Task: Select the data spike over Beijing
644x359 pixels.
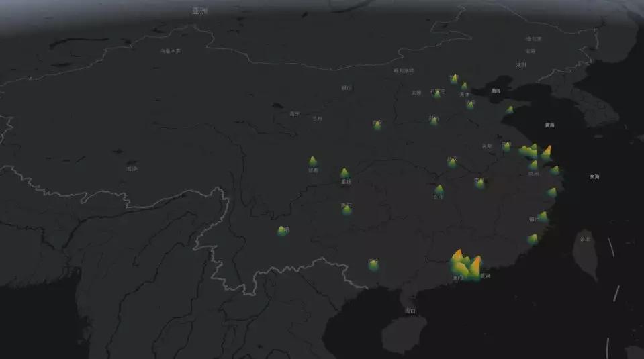Action: pos(454,79)
